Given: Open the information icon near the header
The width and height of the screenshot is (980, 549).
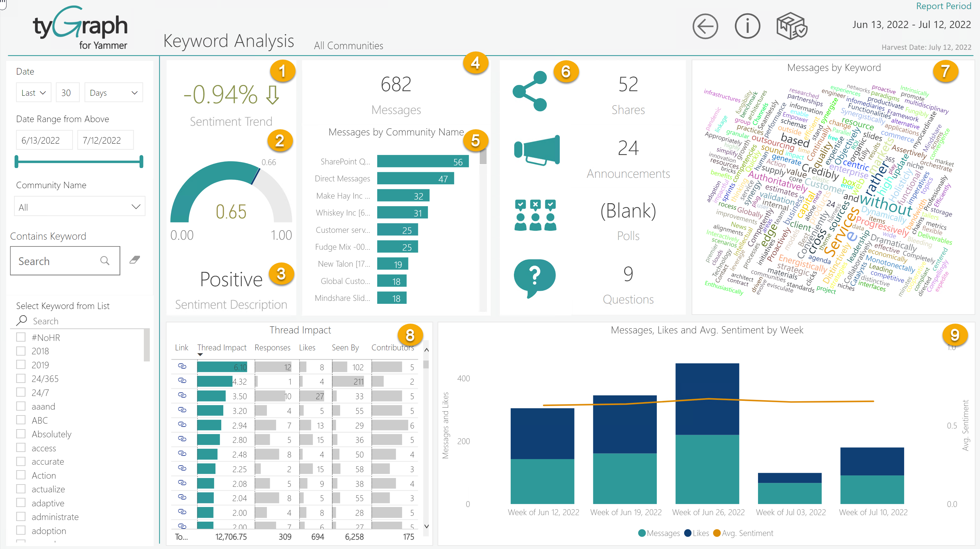Looking at the screenshot, I should (x=747, y=26).
